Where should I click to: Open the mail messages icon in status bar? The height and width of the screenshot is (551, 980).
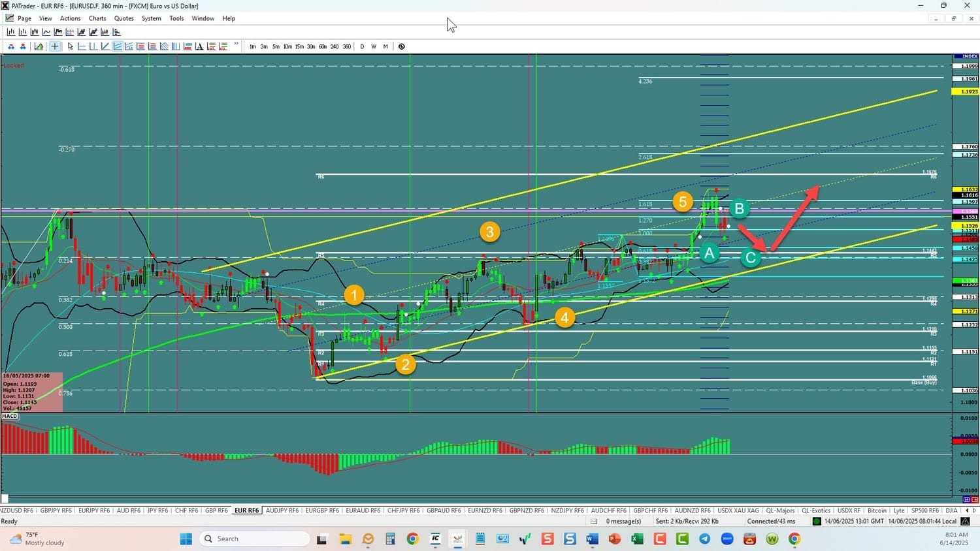click(x=594, y=521)
